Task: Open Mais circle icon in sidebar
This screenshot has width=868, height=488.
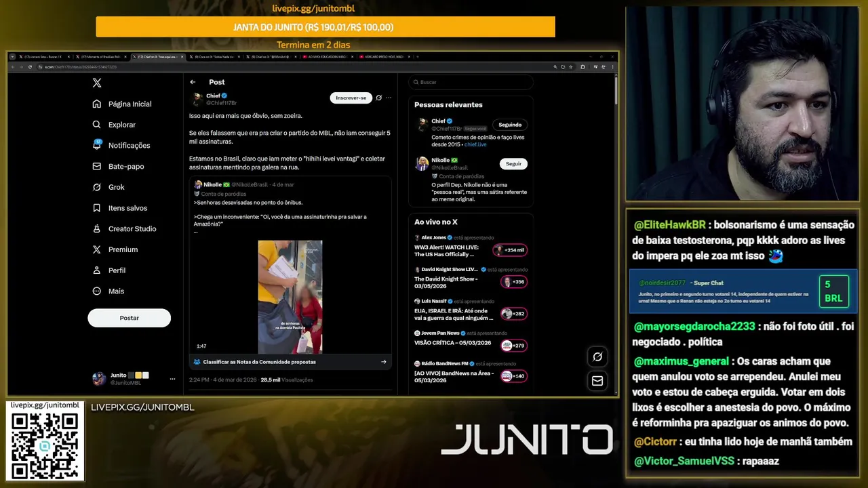Action: (x=97, y=291)
